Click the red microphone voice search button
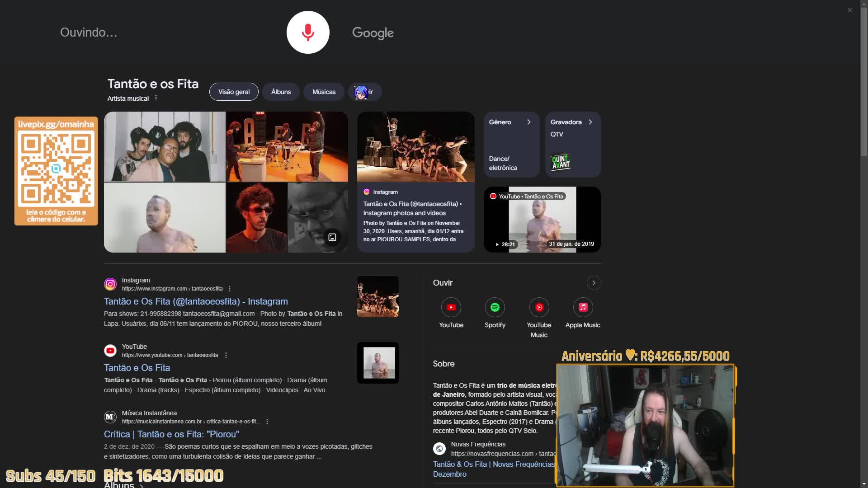 pos(308,33)
